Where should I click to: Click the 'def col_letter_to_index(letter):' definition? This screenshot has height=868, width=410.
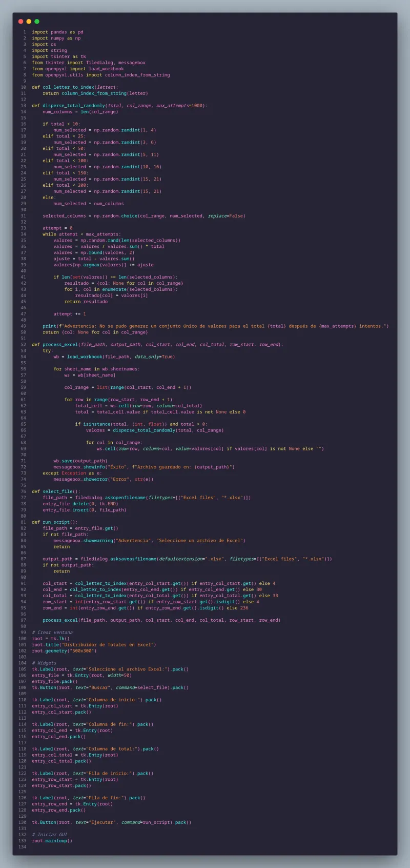[75, 87]
